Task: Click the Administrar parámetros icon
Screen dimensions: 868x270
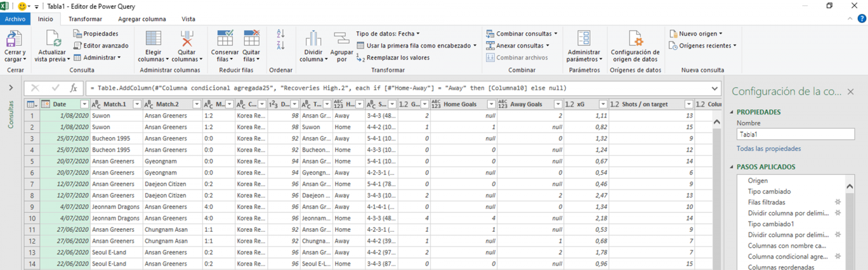Action: coord(584,39)
